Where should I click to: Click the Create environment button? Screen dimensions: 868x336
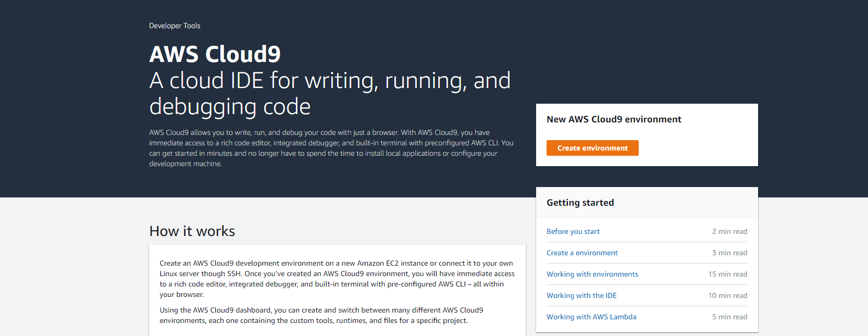(x=592, y=148)
